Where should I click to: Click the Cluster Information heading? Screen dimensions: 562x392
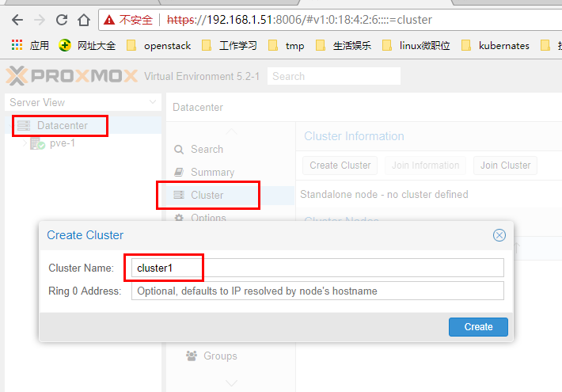[x=354, y=136]
